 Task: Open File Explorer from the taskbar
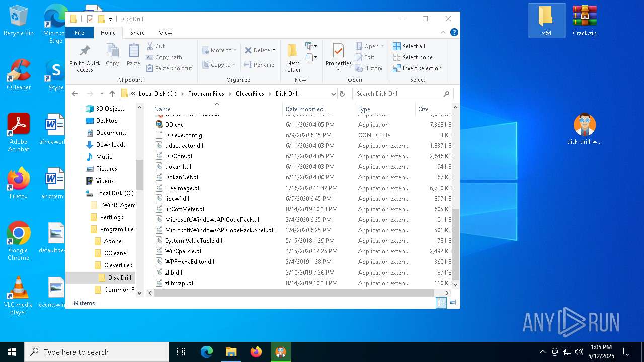point(231,352)
